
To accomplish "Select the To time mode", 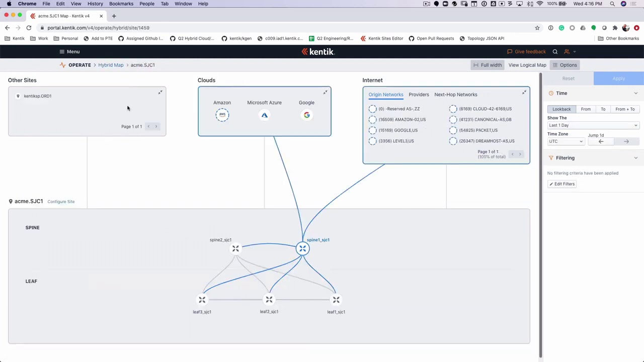I will pyautogui.click(x=603, y=109).
